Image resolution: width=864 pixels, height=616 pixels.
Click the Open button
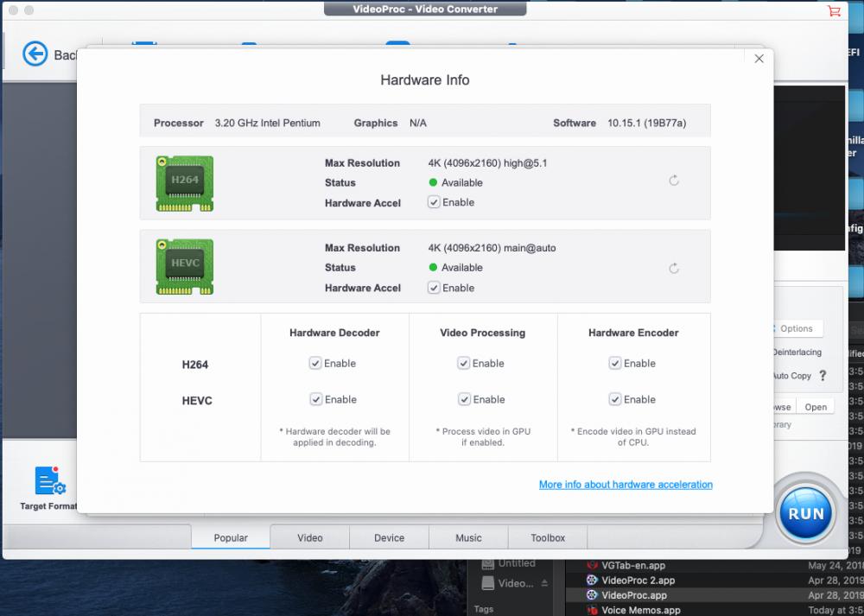click(x=816, y=407)
